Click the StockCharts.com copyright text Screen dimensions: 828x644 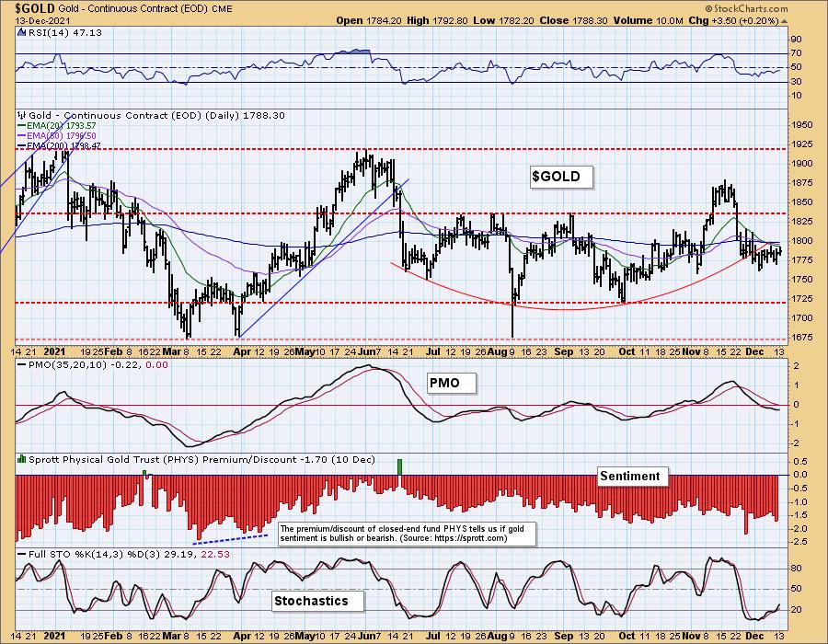coord(746,8)
